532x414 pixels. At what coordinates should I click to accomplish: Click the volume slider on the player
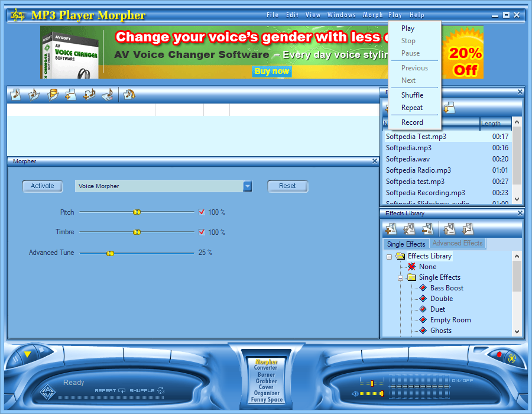[x=372, y=394]
